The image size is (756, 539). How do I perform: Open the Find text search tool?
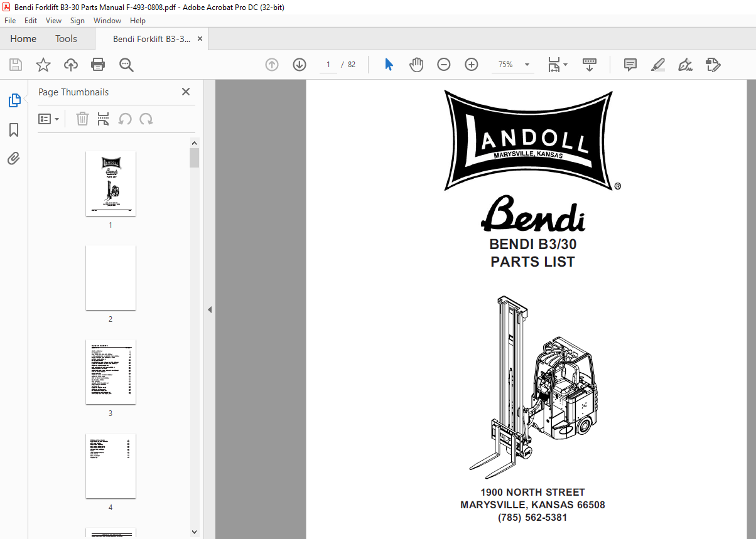(x=126, y=65)
